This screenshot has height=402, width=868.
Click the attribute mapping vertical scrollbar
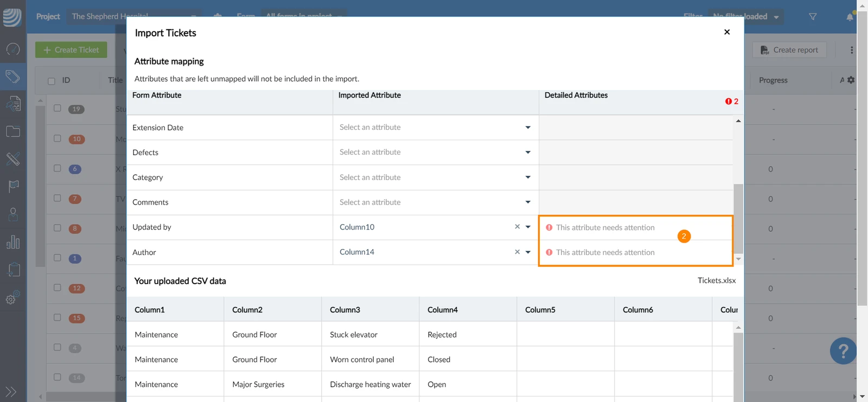[x=738, y=219]
